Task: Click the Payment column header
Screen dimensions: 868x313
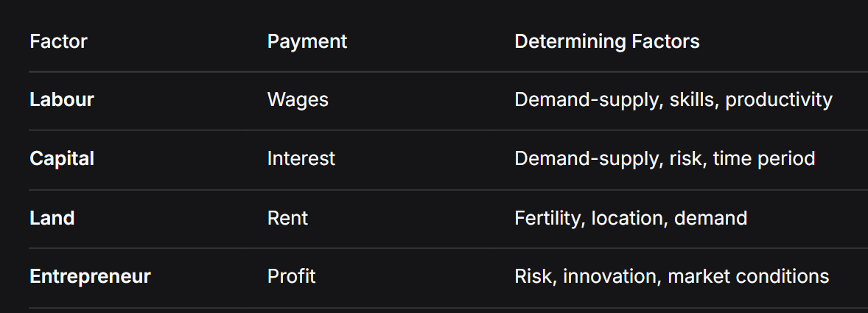Action: (307, 41)
